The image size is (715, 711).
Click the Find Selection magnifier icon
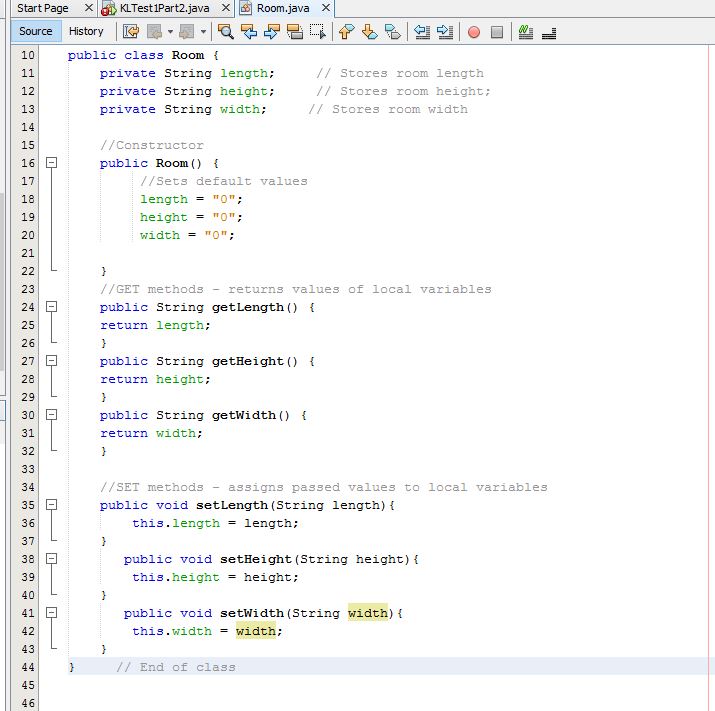pos(226,32)
